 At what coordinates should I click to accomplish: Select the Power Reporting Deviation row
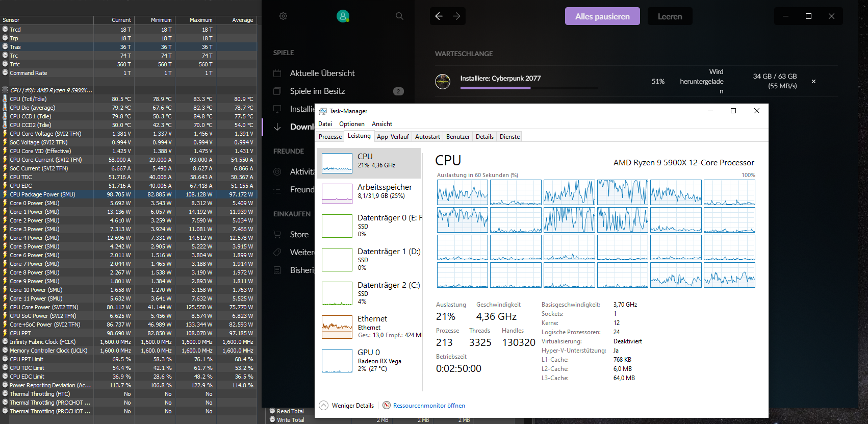(128, 385)
